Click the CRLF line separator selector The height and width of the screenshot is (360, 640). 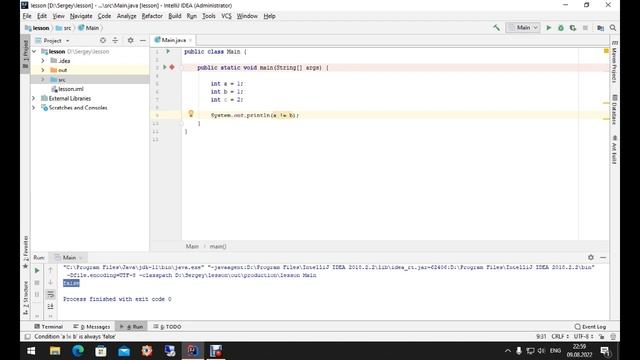coord(560,336)
